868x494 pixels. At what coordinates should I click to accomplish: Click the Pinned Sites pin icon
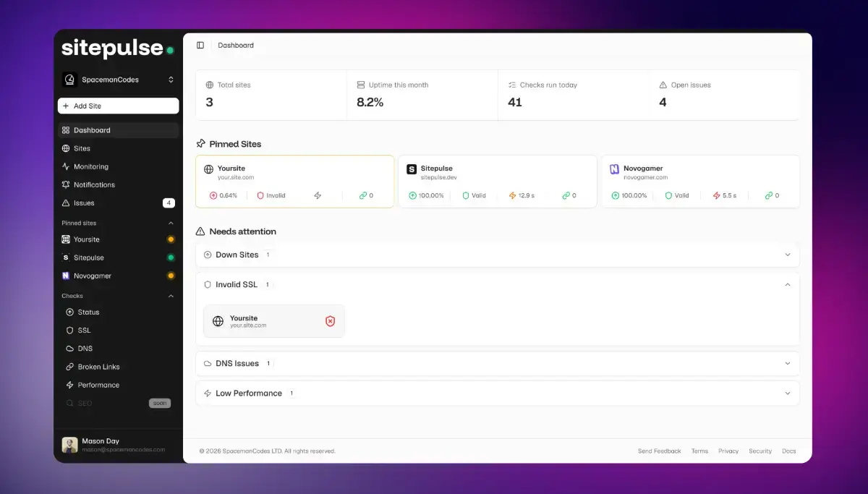[201, 144]
